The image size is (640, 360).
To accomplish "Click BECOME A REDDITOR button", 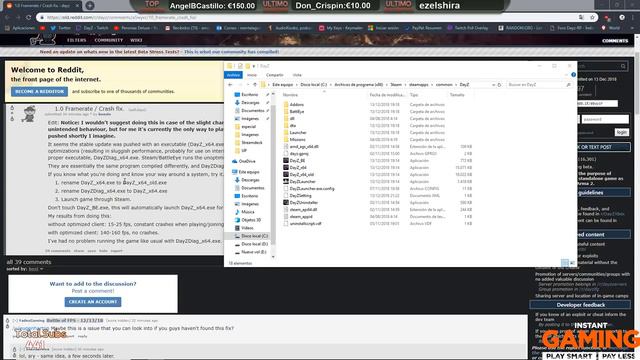I will point(40,91).
